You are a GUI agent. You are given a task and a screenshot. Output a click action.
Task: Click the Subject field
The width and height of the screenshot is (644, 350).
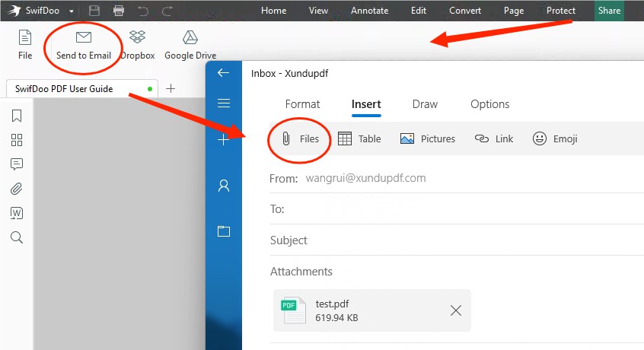457,240
